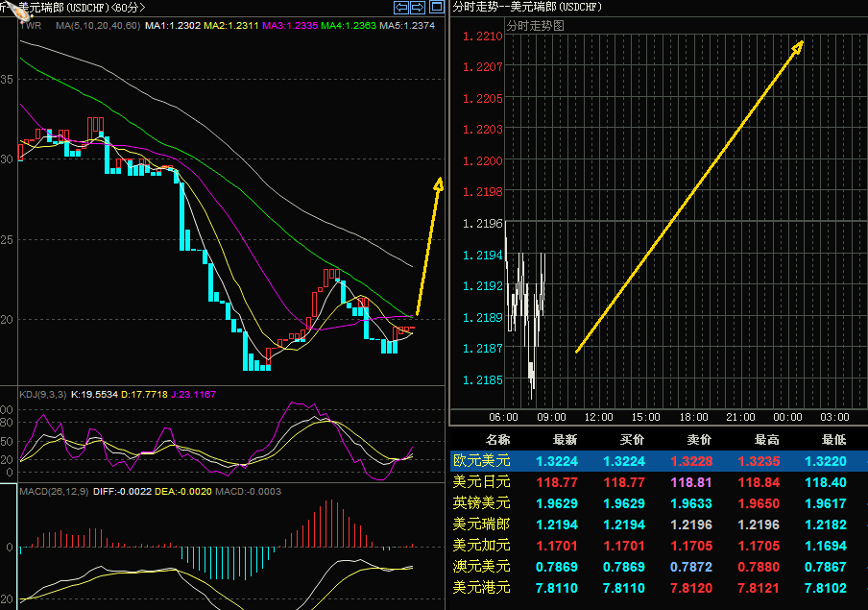This screenshot has width=868, height=610.
Task: Click the 分时走势图 tab label
Action: pos(535,25)
